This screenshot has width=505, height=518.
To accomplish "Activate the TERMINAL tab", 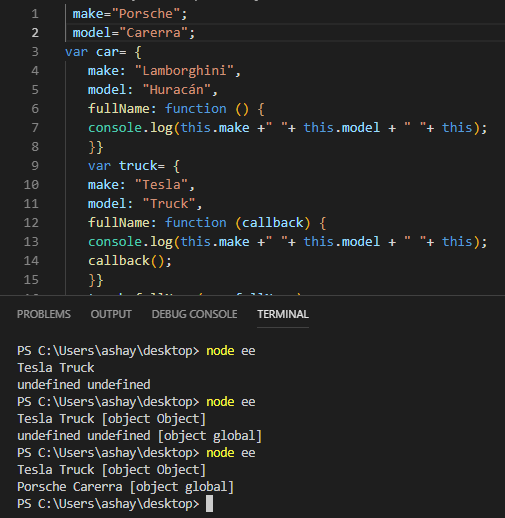I will pyautogui.click(x=283, y=314).
